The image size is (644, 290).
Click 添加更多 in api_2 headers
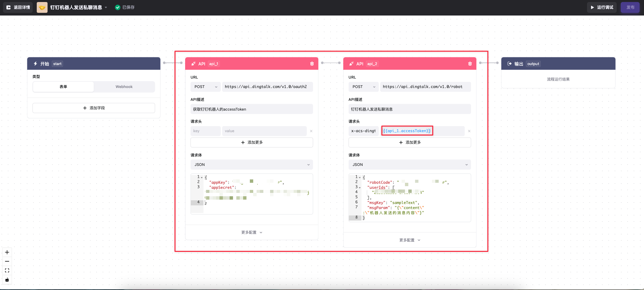(410, 142)
